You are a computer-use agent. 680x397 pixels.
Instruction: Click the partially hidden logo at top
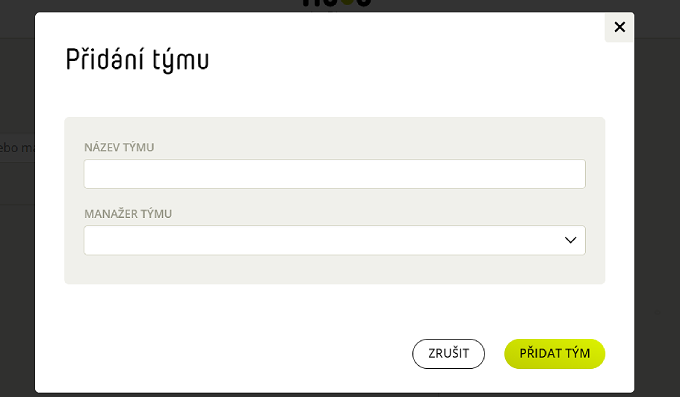point(337,3)
